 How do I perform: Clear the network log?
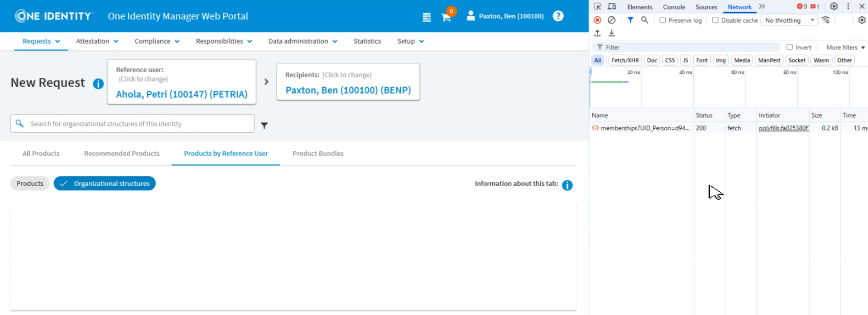[x=611, y=20]
